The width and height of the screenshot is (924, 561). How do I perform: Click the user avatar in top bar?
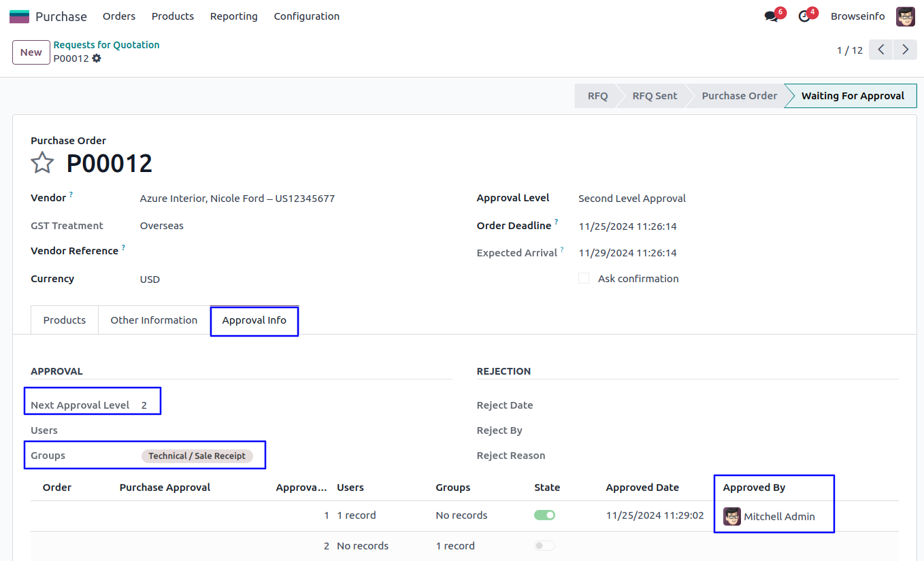pyautogui.click(x=905, y=16)
